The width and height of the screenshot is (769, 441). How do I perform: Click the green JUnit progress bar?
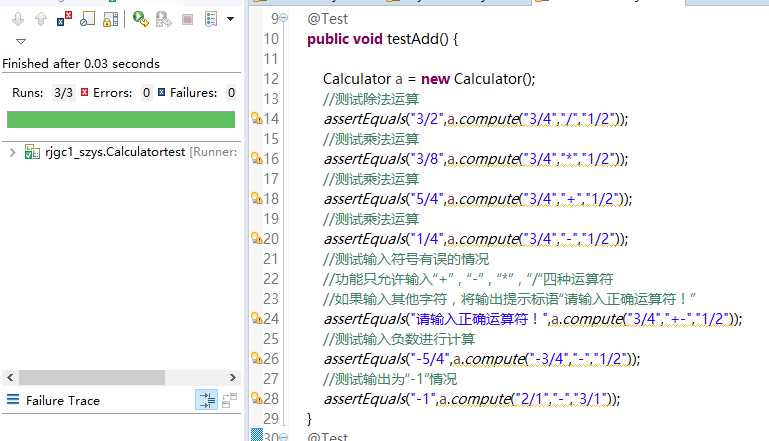(x=121, y=119)
